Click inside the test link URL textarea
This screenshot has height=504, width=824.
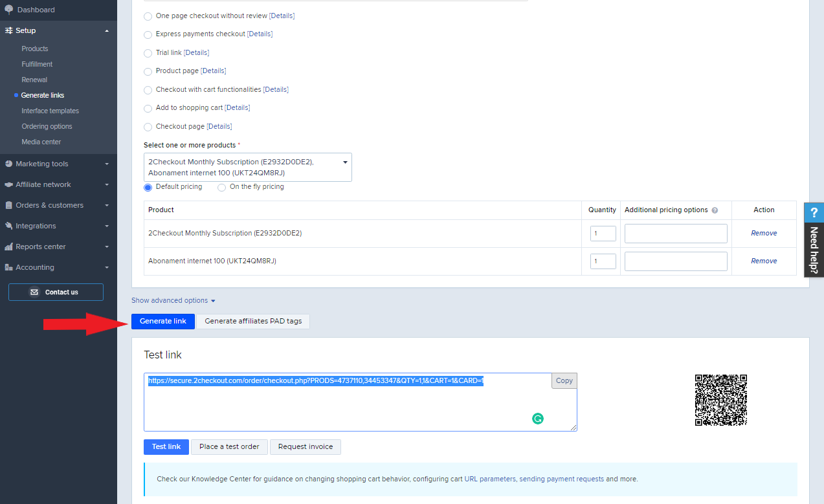tap(360, 402)
